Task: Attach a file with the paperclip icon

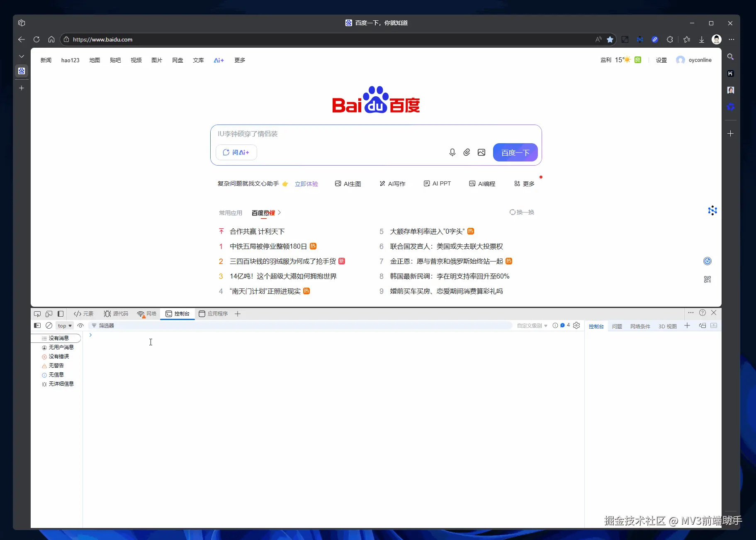Action: 467,152
